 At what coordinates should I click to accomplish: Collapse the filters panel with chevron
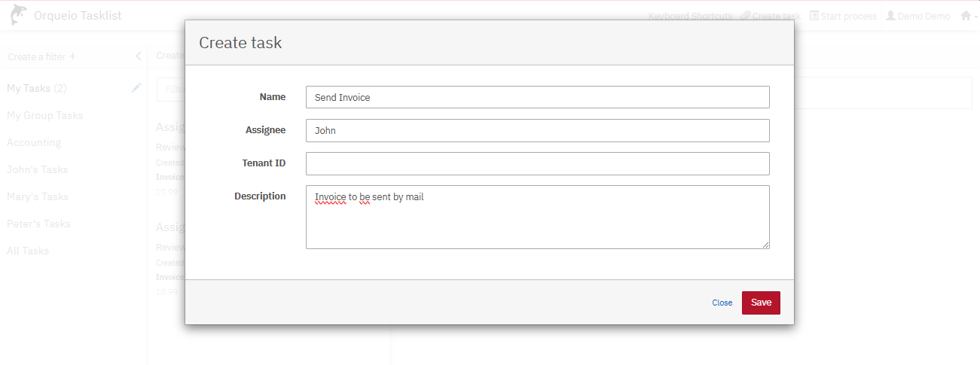(139, 56)
